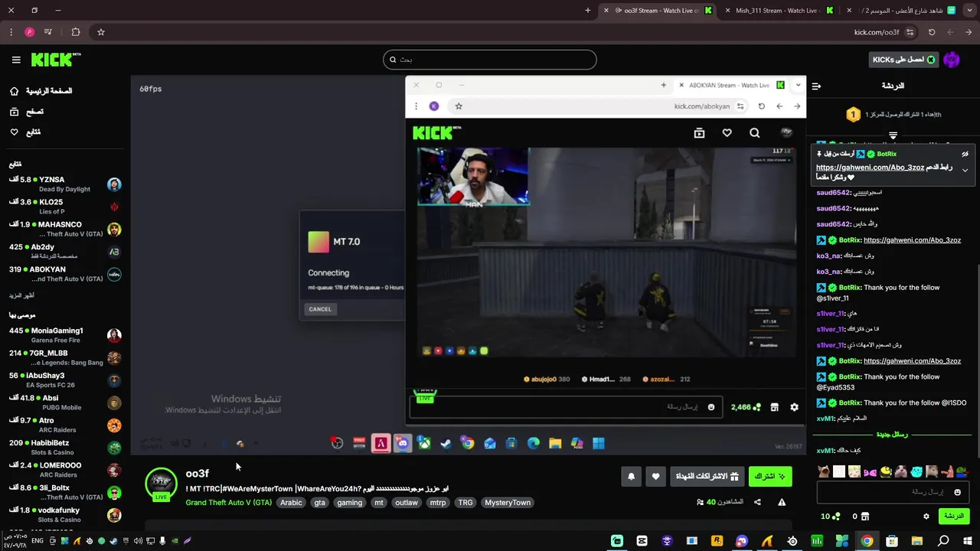980x551 pixels.
Task: Open Chrome in the taskbar
Action: 867,541
